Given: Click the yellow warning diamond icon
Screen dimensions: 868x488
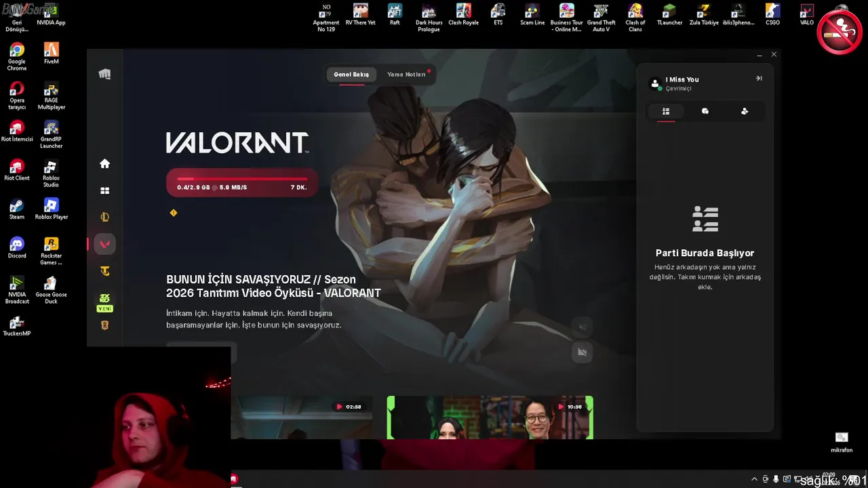Looking at the screenshot, I should (x=173, y=213).
